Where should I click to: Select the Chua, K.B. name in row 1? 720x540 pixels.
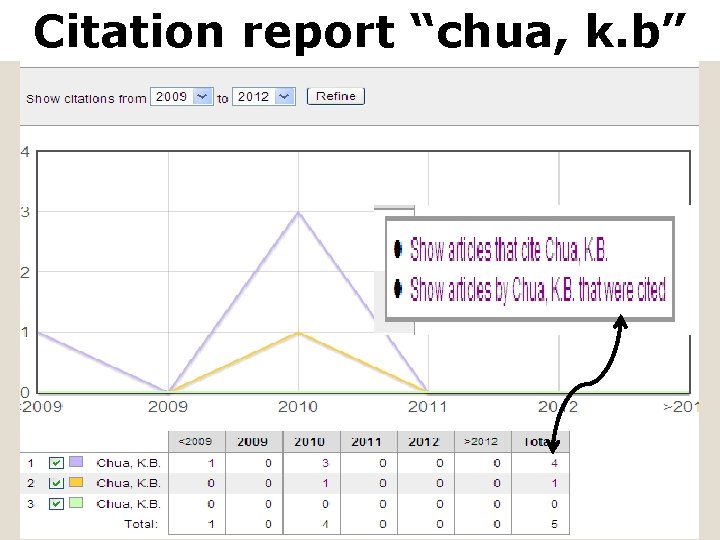click(x=129, y=463)
